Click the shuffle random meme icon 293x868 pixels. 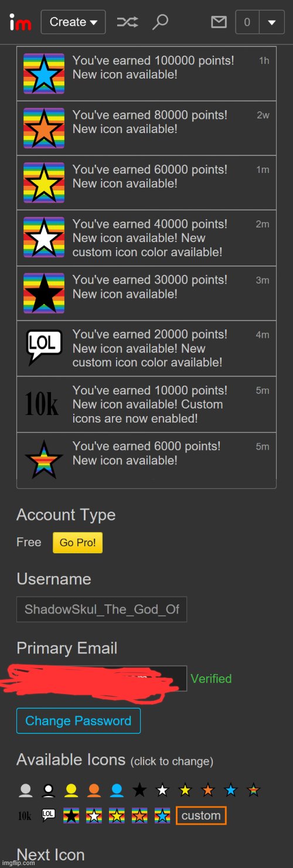click(128, 22)
